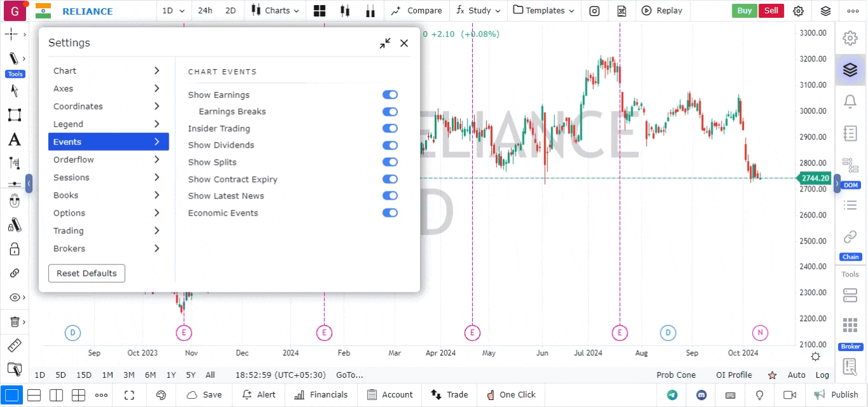
Task: Click the theme palette icon
Action: click(161, 395)
